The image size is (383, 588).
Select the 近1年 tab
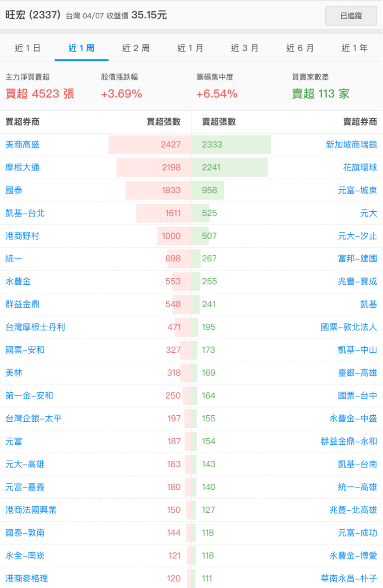click(x=355, y=47)
